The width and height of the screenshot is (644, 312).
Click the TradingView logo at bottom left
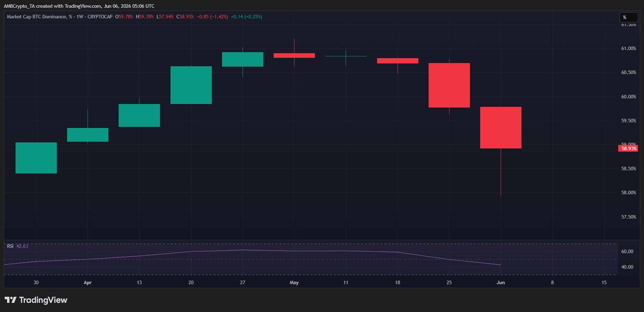pos(36,300)
